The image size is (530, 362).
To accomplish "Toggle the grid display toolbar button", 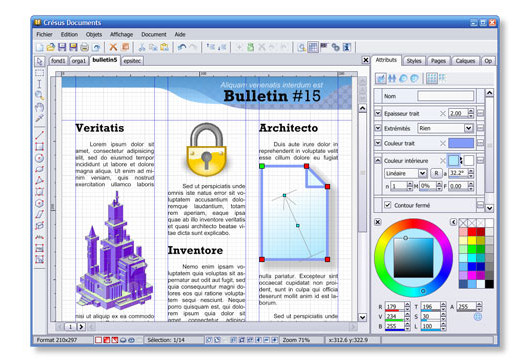I will (313, 47).
